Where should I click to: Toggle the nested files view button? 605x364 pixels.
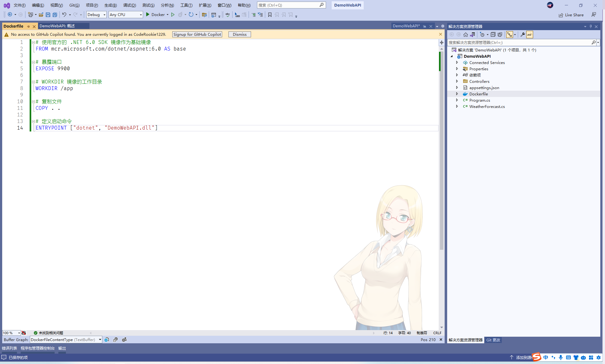click(x=510, y=35)
